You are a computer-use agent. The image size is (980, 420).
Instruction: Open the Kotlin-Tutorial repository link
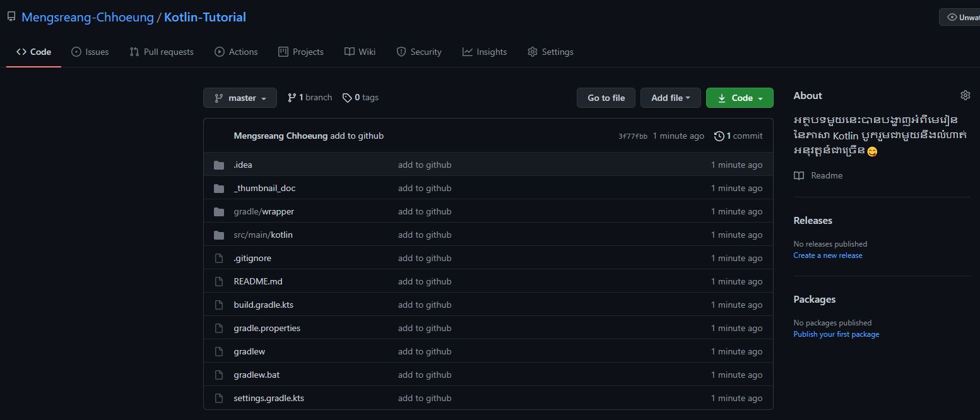[205, 17]
